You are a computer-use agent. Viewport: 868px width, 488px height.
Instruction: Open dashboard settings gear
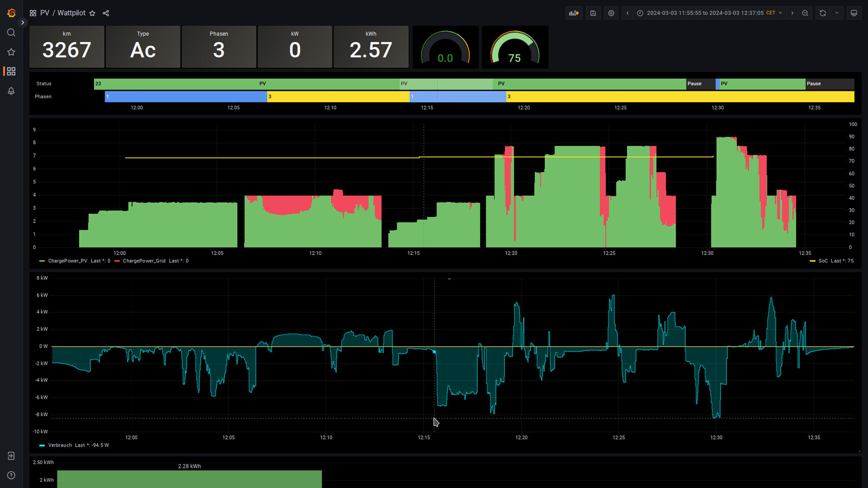[611, 13]
